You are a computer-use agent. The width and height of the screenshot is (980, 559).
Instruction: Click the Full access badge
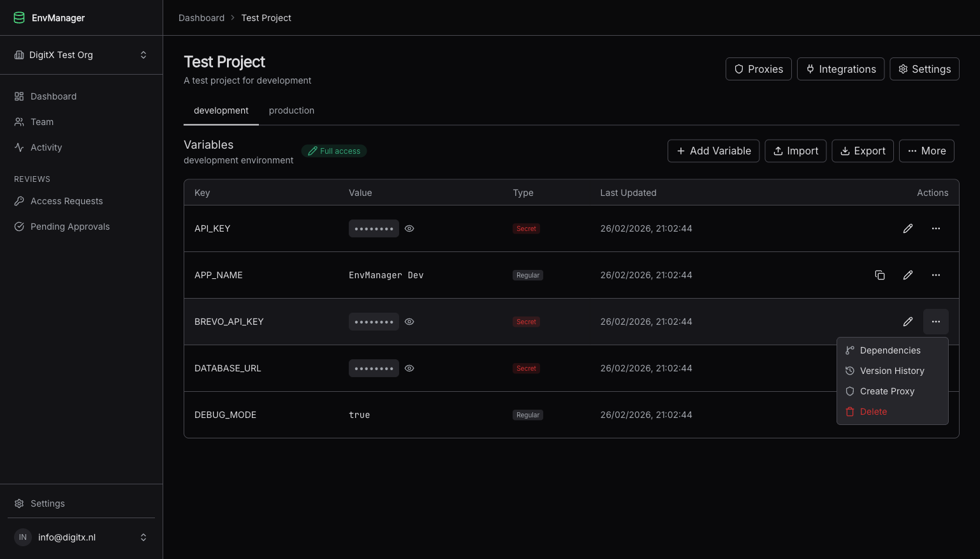334,151
